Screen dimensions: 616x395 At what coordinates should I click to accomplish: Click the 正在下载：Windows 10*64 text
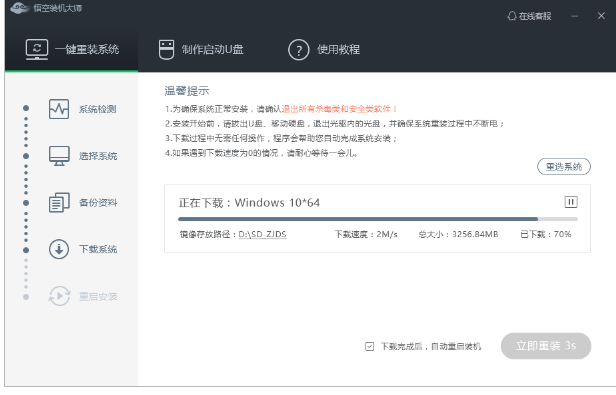point(249,203)
